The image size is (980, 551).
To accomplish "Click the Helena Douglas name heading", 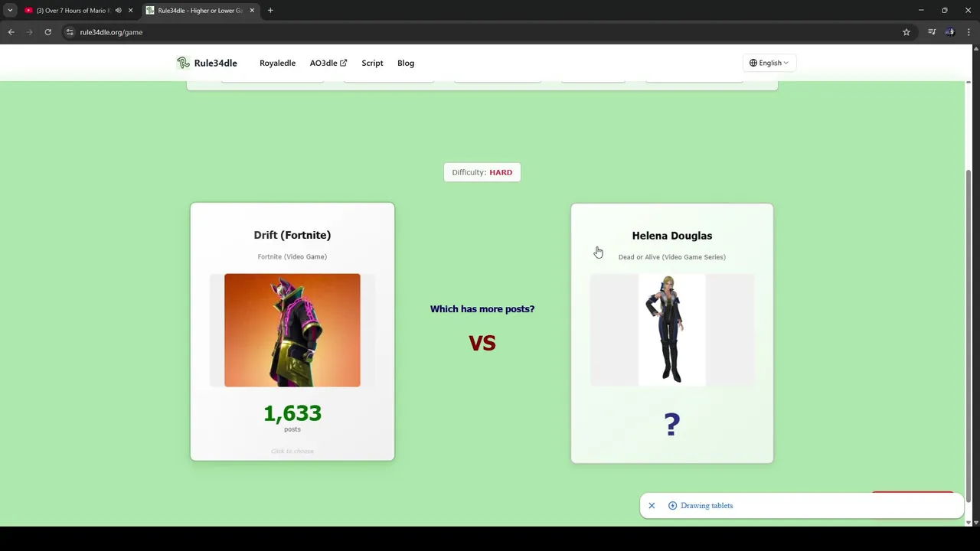I will coord(672,236).
